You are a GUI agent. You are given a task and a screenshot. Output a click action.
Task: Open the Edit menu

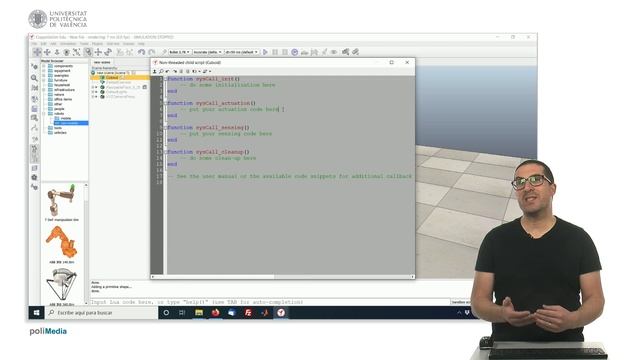pos(44,44)
